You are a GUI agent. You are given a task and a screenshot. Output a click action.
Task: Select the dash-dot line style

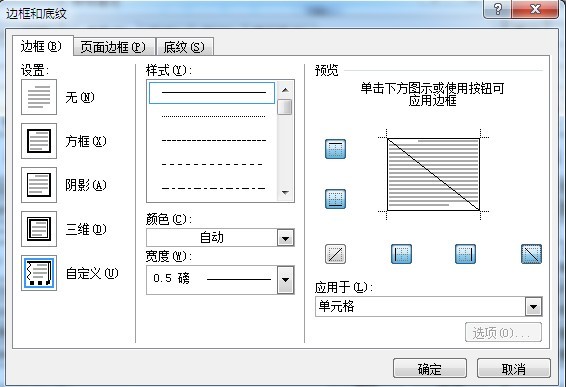[x=213, y=188]
